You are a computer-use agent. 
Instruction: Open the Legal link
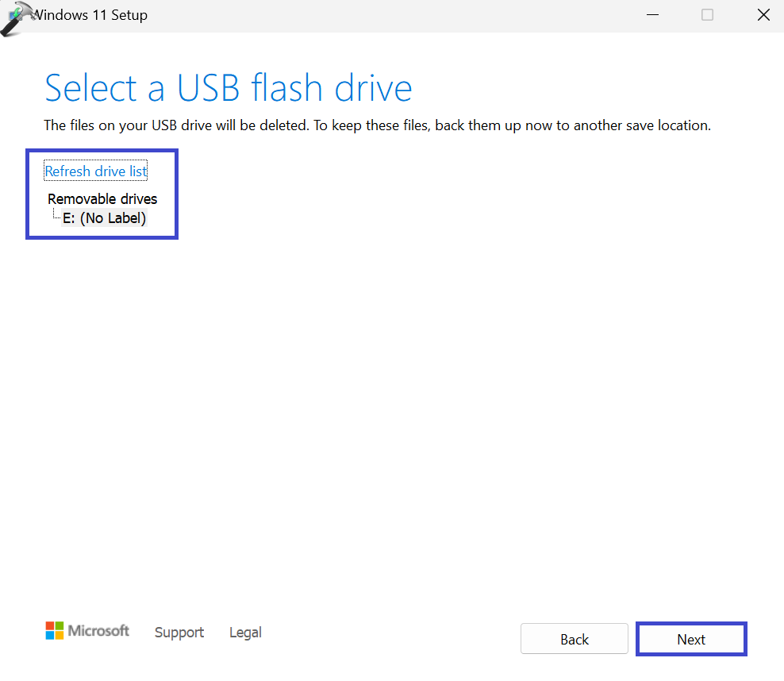245,633
